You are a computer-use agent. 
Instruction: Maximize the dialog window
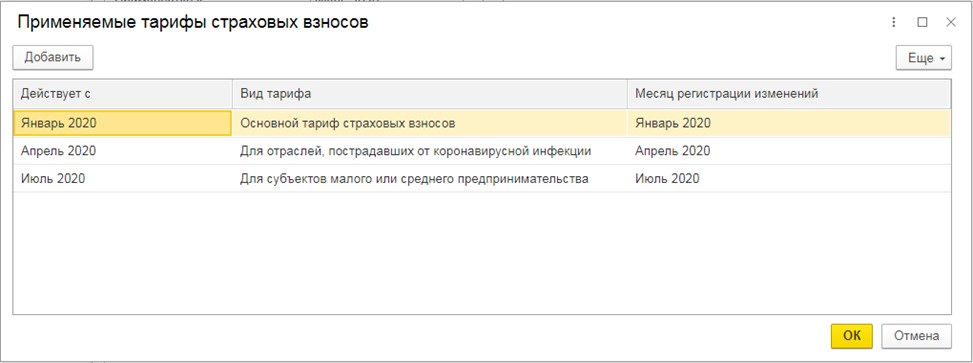922,22
